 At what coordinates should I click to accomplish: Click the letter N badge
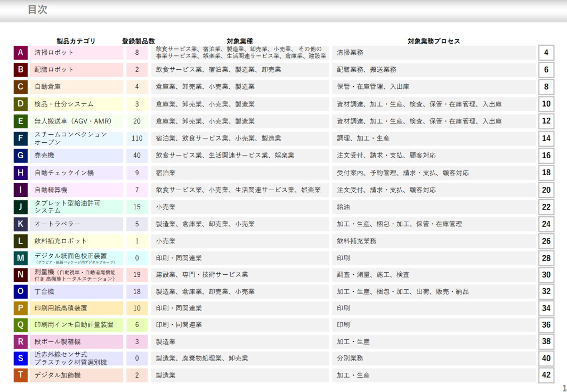[x=21, y=275]
